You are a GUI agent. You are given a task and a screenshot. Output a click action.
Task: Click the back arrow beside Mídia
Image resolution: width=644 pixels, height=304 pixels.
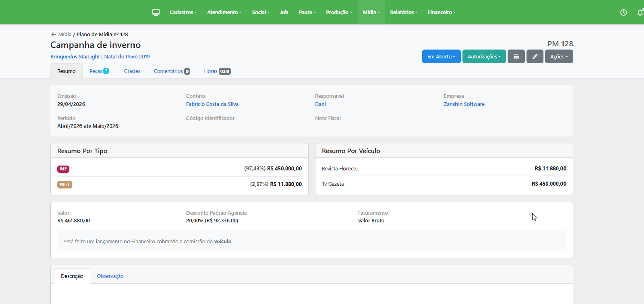[x=53, y=34]
